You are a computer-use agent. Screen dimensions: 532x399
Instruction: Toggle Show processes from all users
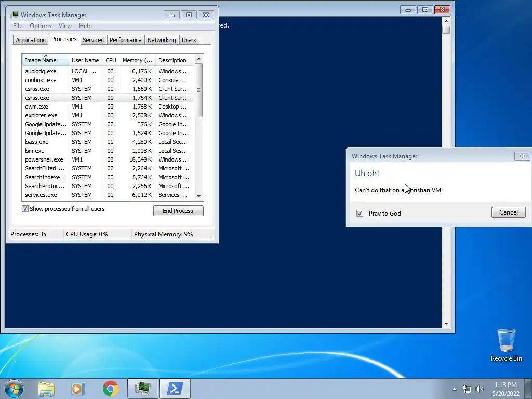pyautogui.click(x=25, y=209)
